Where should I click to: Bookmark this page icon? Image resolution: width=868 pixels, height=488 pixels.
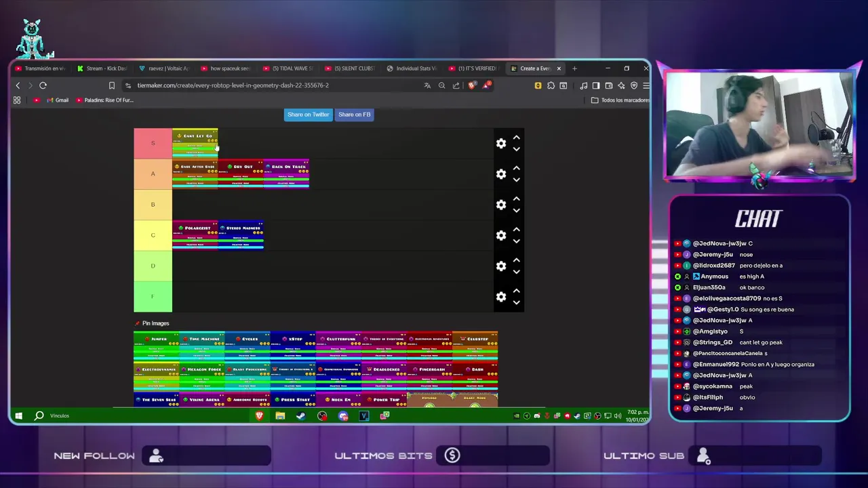point(112,85)
